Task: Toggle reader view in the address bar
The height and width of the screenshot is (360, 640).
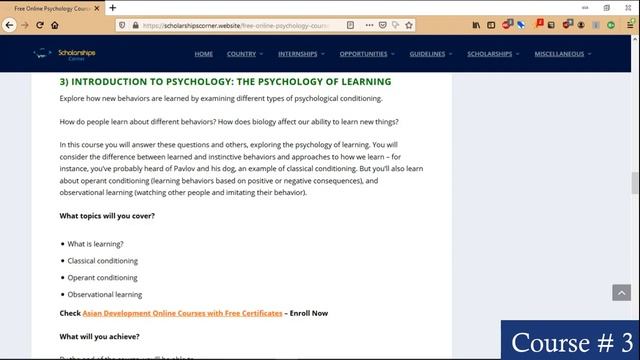Action: tap(350, 25)
